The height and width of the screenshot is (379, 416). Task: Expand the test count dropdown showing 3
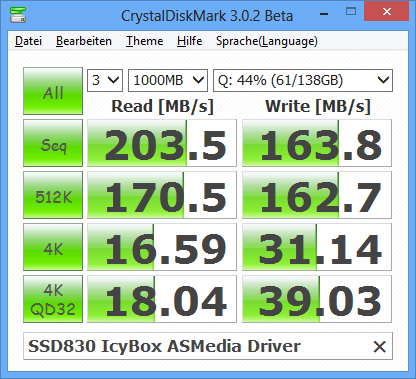click(x=105, y=80)
